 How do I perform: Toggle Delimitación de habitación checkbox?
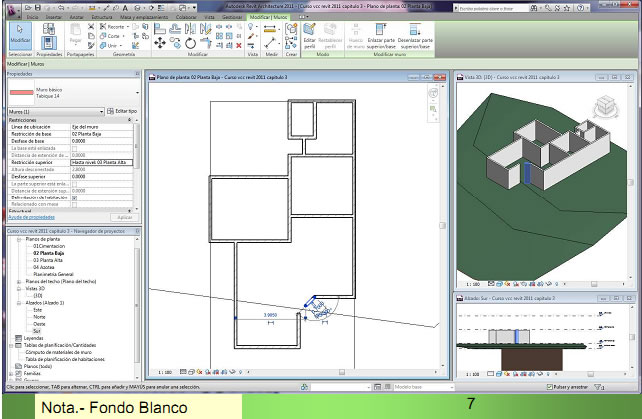point(75,198)
